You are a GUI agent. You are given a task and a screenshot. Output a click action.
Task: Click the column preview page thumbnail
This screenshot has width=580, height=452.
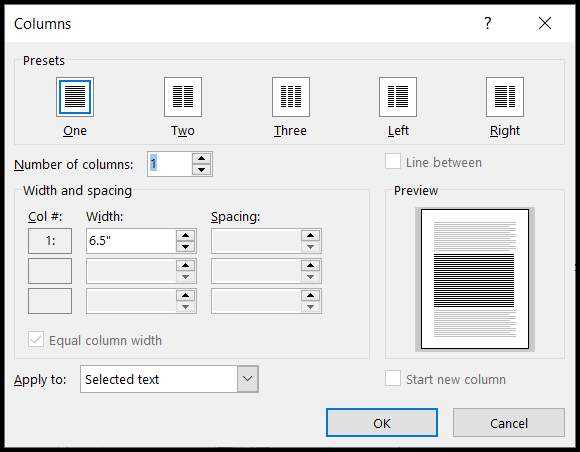pos(475,279)
